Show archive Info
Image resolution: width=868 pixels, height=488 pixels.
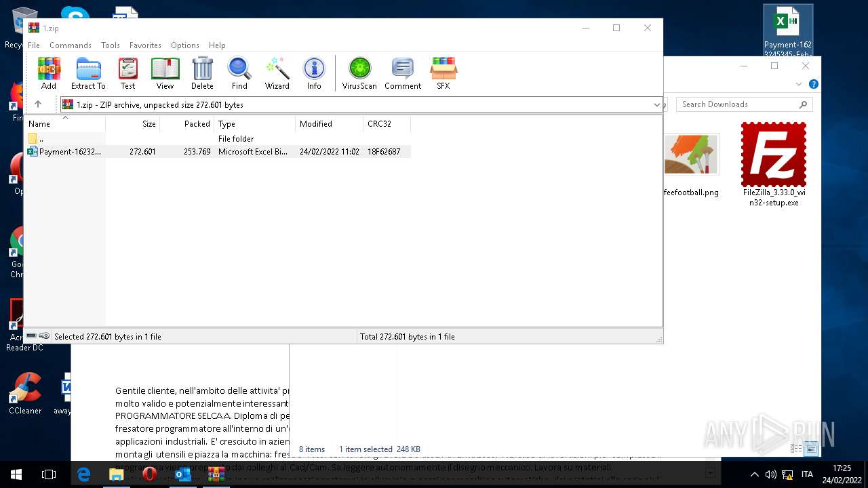coord(314,73)
